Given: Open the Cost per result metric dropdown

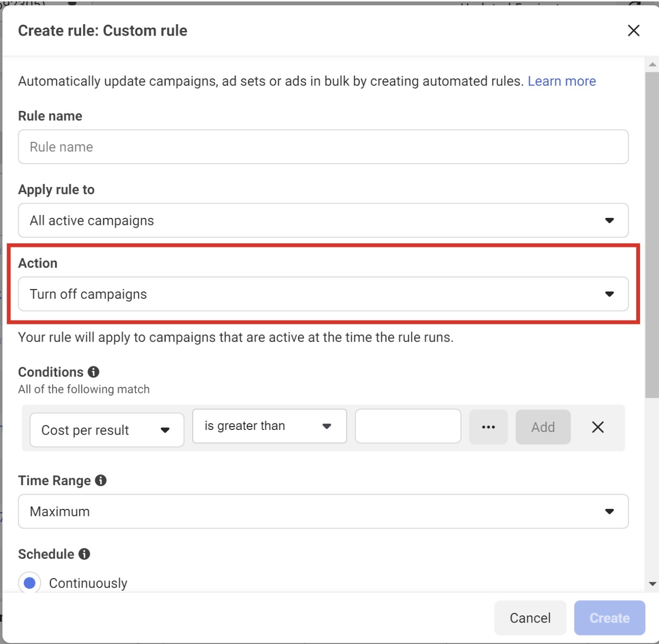Looking at the screenshot, I should (x=106, y=429).
